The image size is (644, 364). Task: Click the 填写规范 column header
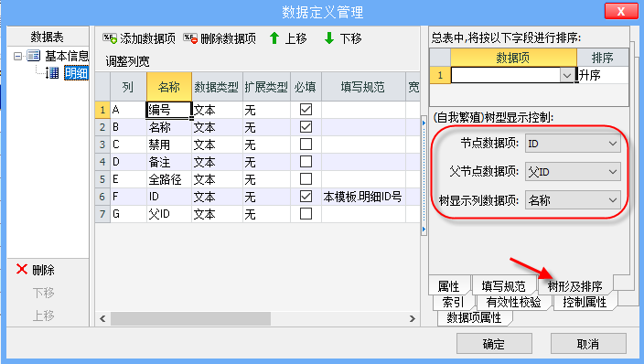click(x=363, y=87)
